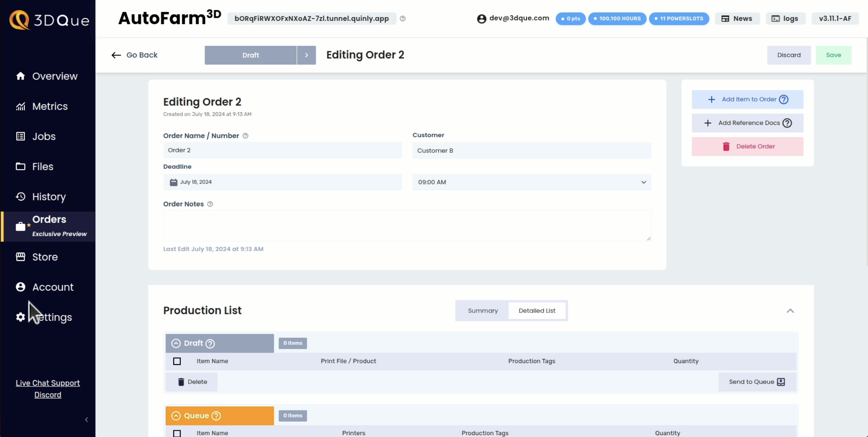Open the Overview page from sidebar
This screenshot has height=437, width=868.
(x=54, y=76)
